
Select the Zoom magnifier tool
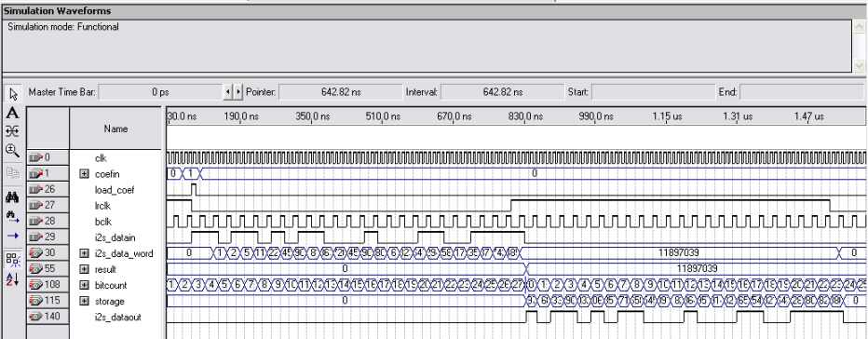pyautogui.click(x=13, y=150)
